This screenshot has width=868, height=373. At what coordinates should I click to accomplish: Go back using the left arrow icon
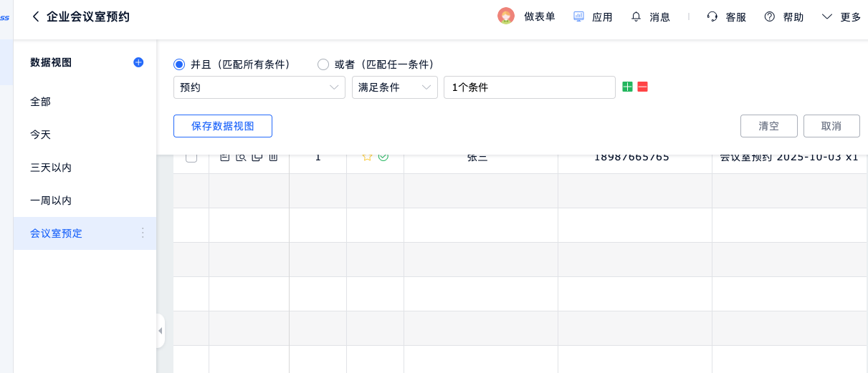pyautogui.click(x=36, y=16)
